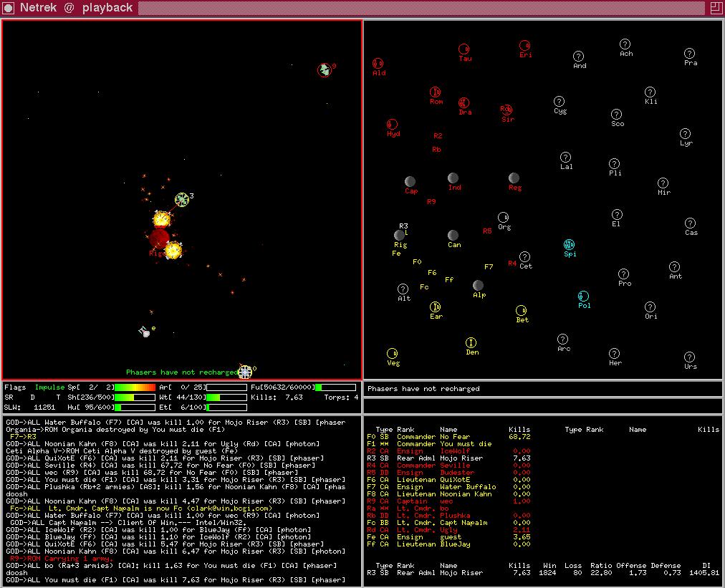
Task: Target the enemy ship labeled 9 in tactical view
Action: pyautogui.click(x=325, y=69)
